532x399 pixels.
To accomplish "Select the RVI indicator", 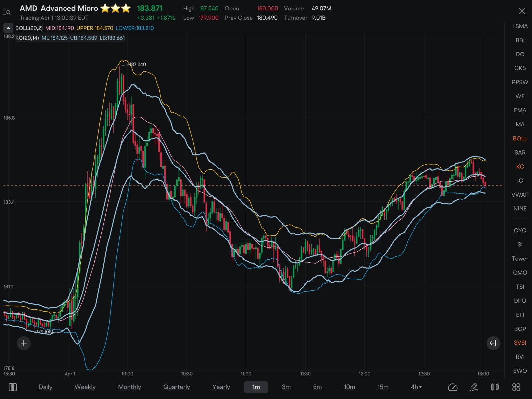I will 520,357.
